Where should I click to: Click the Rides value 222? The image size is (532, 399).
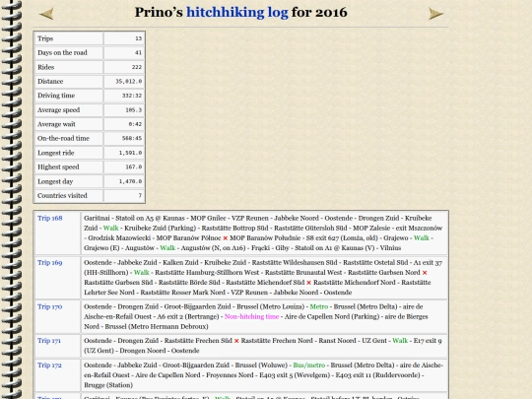(x=137, y=67)
